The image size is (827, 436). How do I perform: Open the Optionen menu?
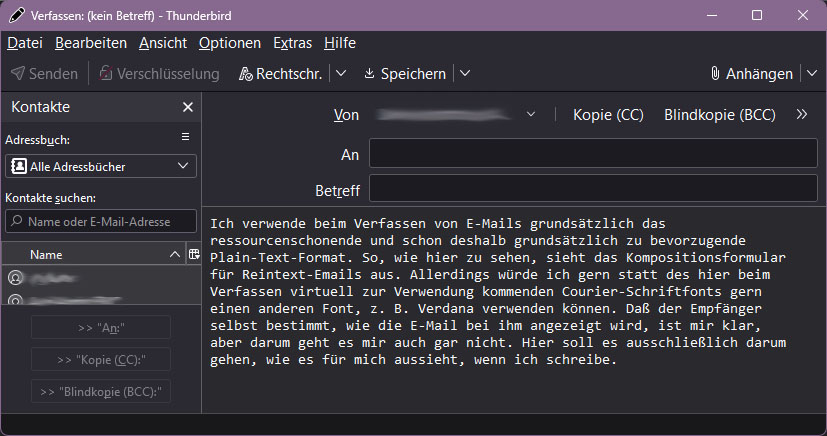(x=230, y=43)
